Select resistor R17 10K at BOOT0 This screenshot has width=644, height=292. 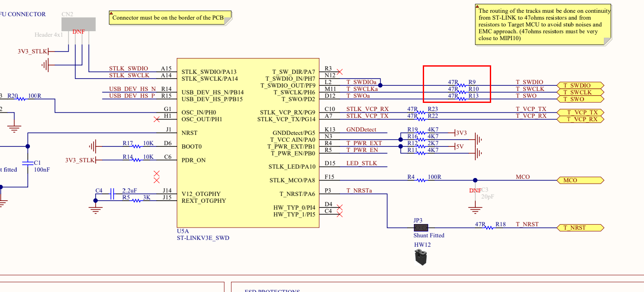[137, 146]
